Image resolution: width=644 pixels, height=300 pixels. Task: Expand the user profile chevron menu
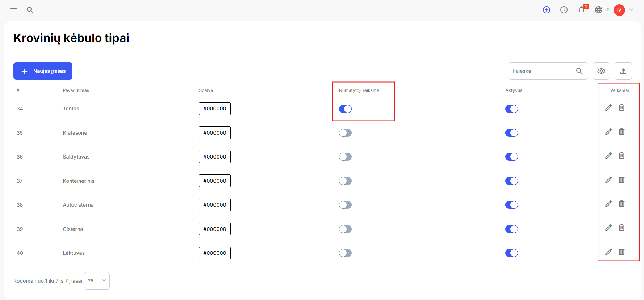631,10
